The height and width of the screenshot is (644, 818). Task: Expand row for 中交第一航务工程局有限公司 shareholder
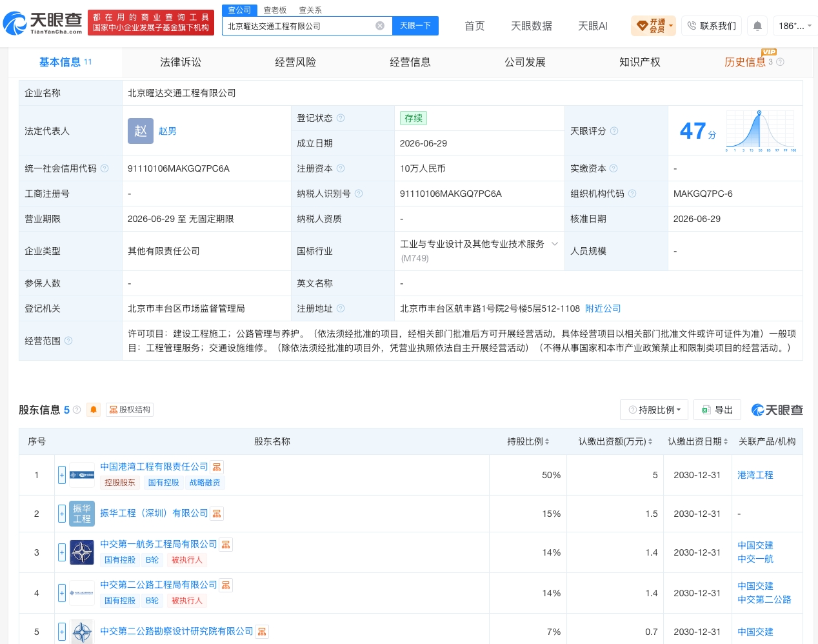[x=62, y=552]
